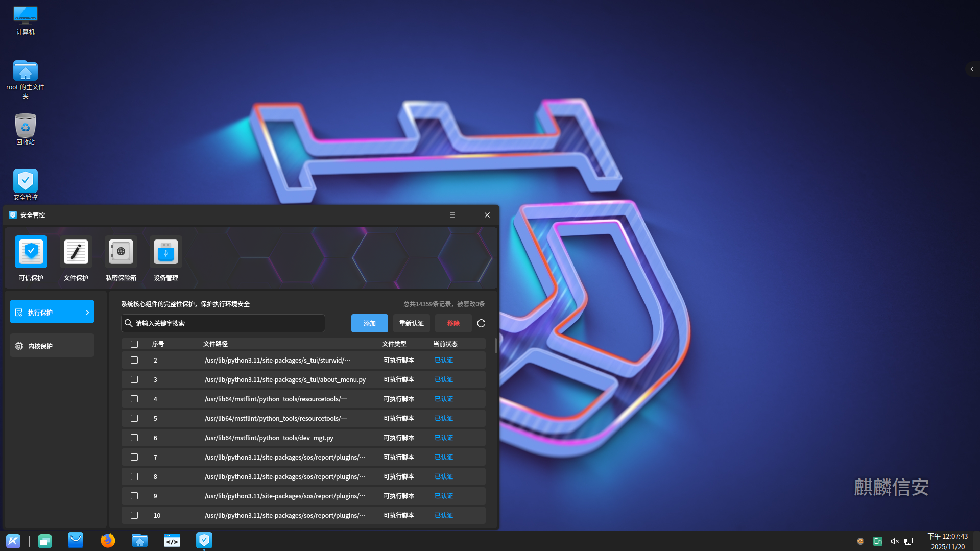Image resolution: width=980 pixels, height=551 pixels.
Task: Open the input method En tray indicator
Action: pyautogui.click(x=877, y=541)
